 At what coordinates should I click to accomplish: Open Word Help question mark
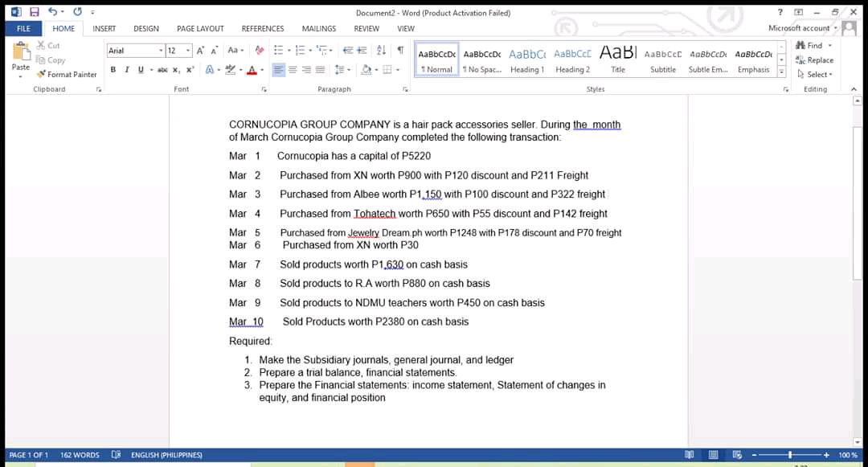pos(780,12)
